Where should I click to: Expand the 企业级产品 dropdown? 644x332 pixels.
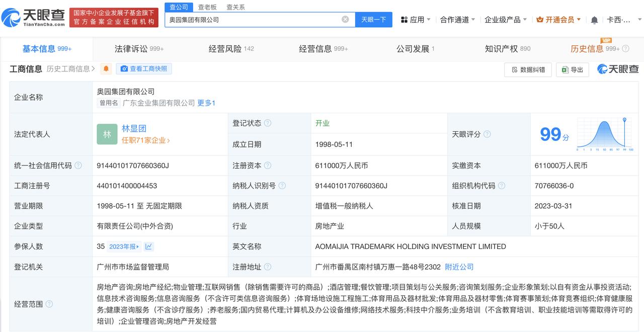tap(506, 20)
